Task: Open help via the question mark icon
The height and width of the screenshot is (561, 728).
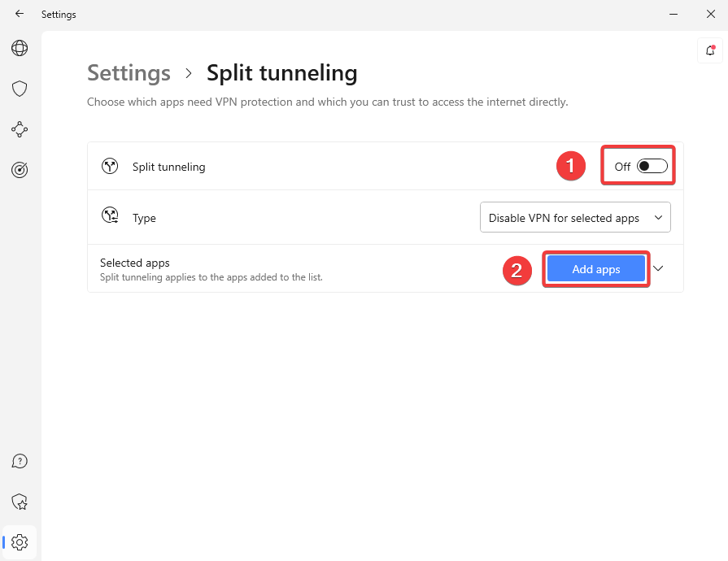Action: click(x=19, y=461)
